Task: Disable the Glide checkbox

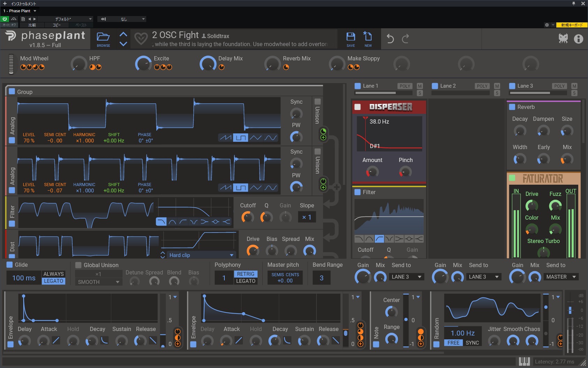Action: click(9, 265)
